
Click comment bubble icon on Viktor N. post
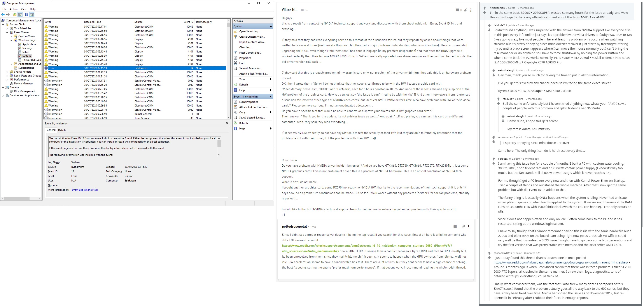[x=457, y=10]
